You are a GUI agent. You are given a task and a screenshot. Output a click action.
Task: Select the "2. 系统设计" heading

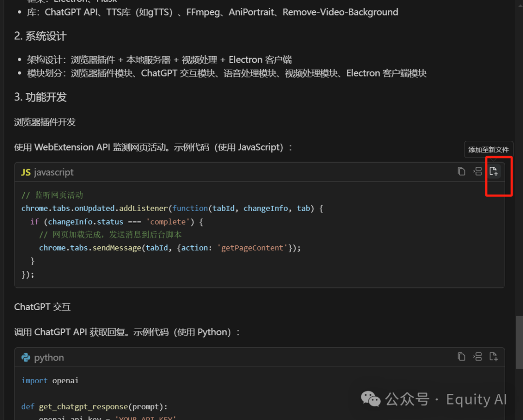click(40, 36)
